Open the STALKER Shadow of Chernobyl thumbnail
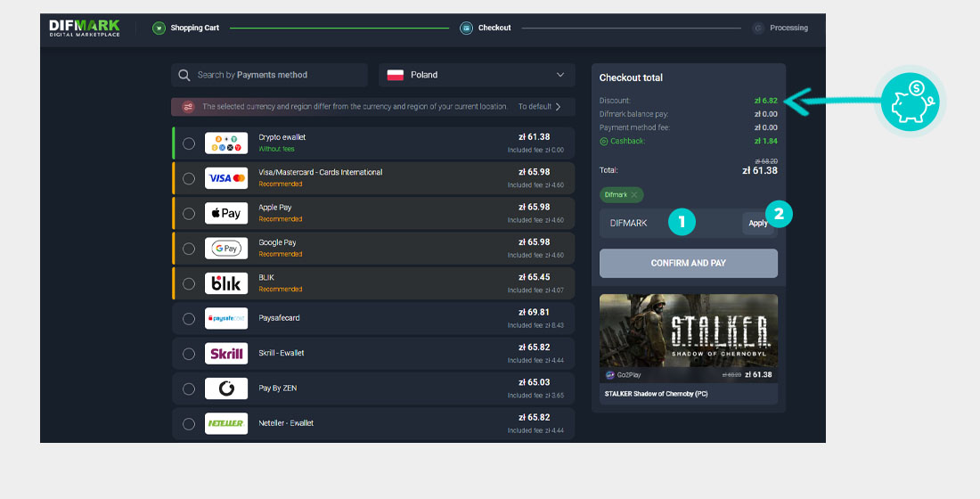Viewport: 980px width, 499px height. [688, 331]
